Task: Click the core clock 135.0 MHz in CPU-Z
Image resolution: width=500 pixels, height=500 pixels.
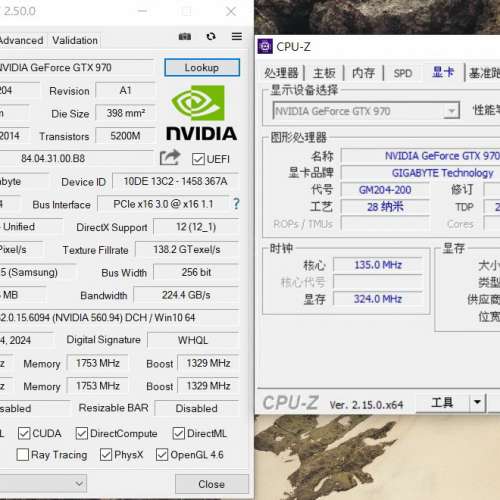Action: [x=378, y=265]
